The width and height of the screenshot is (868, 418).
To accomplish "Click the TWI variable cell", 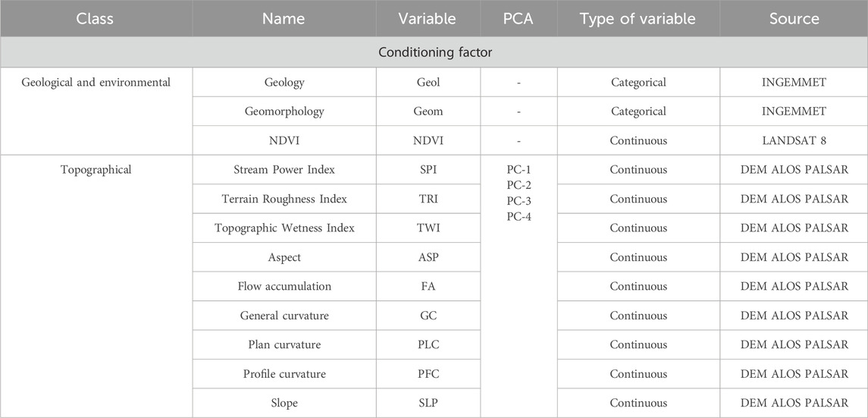I will tap(428, 228).
